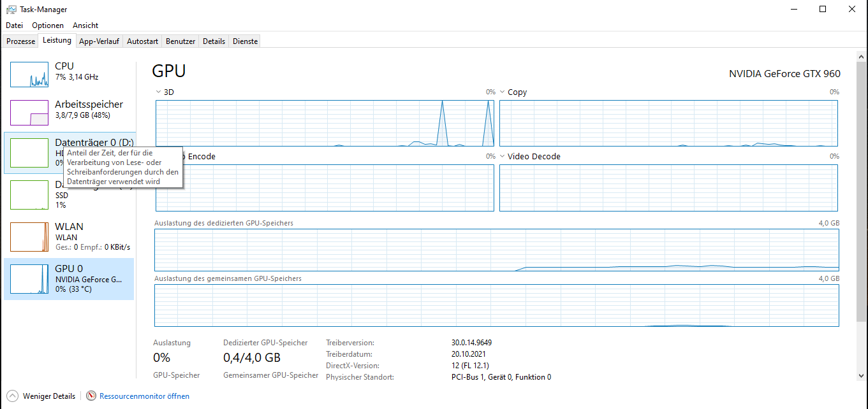
Task: Click the Weniger Details button
Action: [41, 396]
